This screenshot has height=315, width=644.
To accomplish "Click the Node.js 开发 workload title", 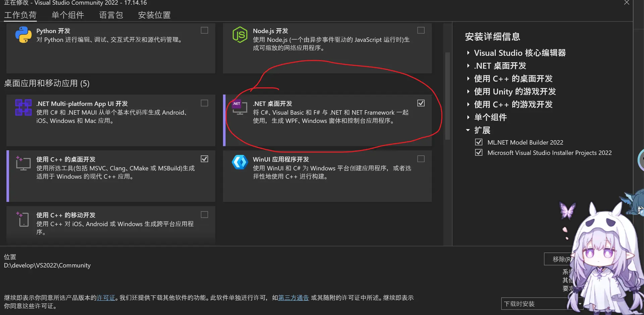I will tap(270, 31).
